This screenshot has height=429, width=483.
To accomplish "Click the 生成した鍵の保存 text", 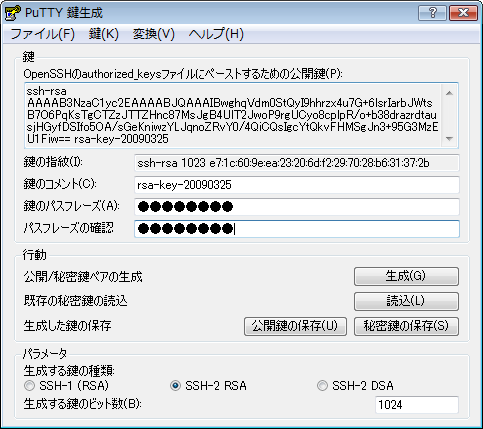I will click(67, 326).
